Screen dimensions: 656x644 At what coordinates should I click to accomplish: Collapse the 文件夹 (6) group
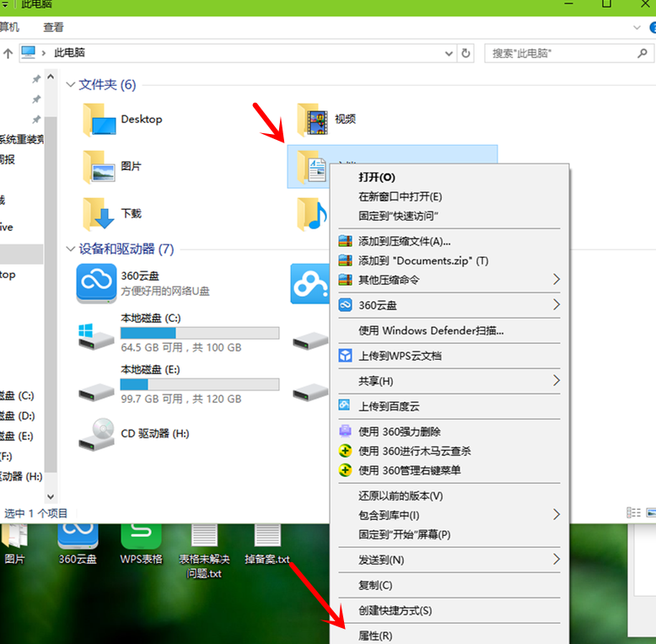70,84
